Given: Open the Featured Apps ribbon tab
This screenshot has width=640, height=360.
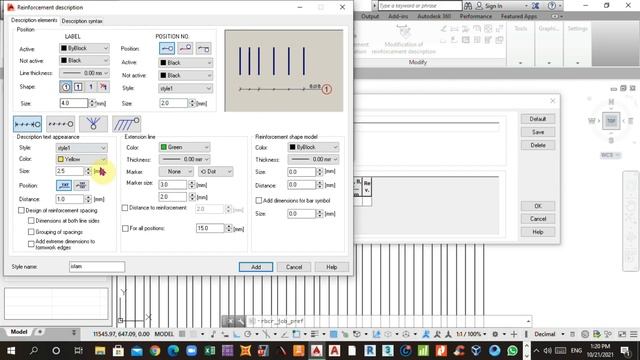Looking at the screenshot, I should click(519, 16).
